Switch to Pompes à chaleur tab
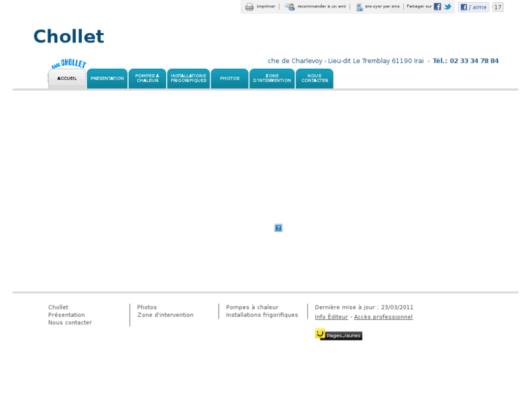 147,79
